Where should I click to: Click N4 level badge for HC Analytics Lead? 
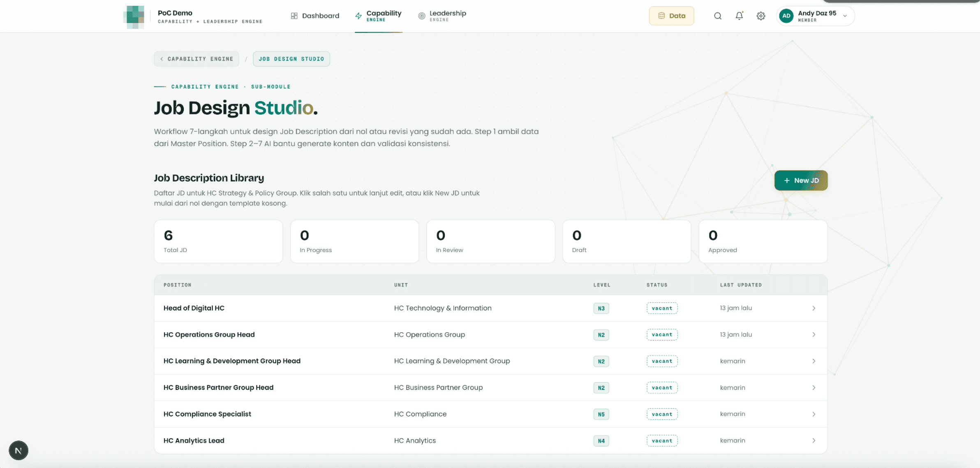601,441
